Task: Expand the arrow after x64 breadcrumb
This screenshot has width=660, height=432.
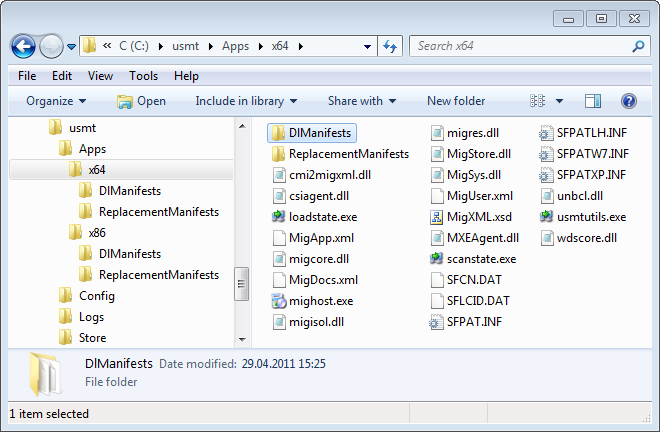Action: tap(301, 46)
